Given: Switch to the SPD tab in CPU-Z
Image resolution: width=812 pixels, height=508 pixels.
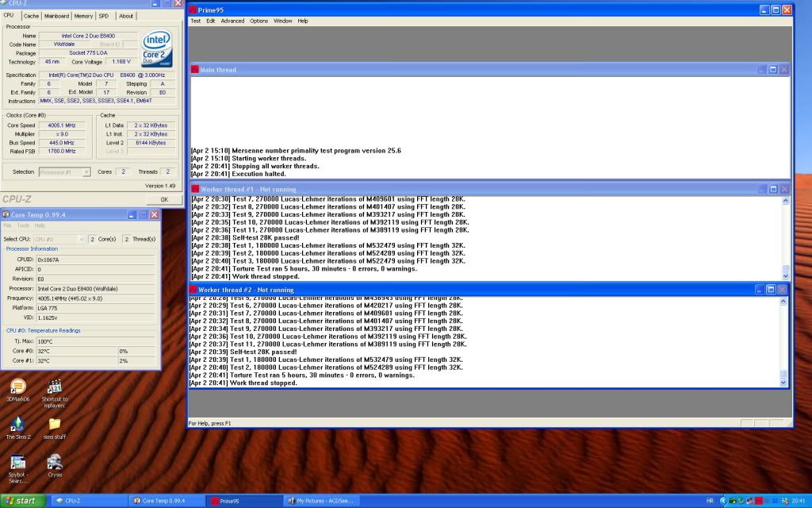Looking at the screenshot, I should coord(104,16).
